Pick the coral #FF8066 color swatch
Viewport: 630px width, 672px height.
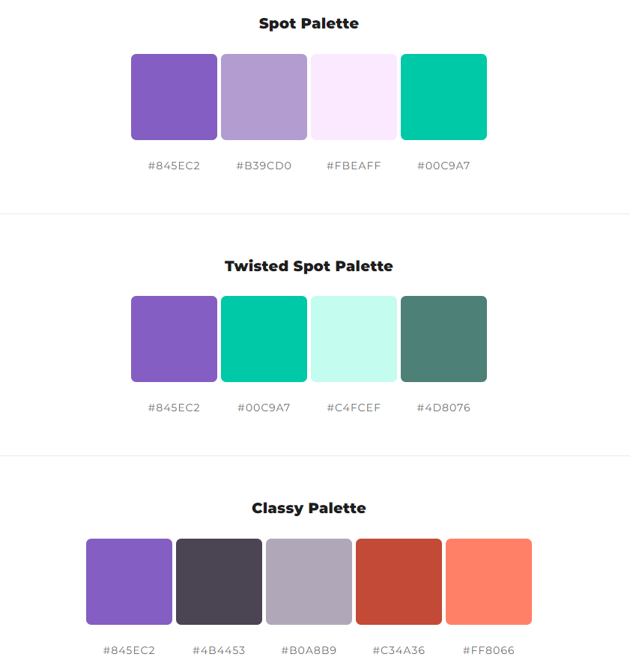click(x=488, y=581)
